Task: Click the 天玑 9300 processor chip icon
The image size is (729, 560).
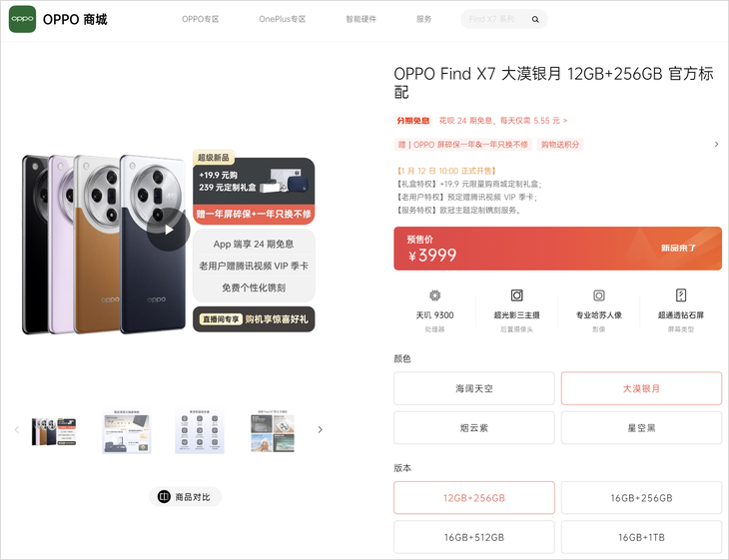Action: (434, 295)
